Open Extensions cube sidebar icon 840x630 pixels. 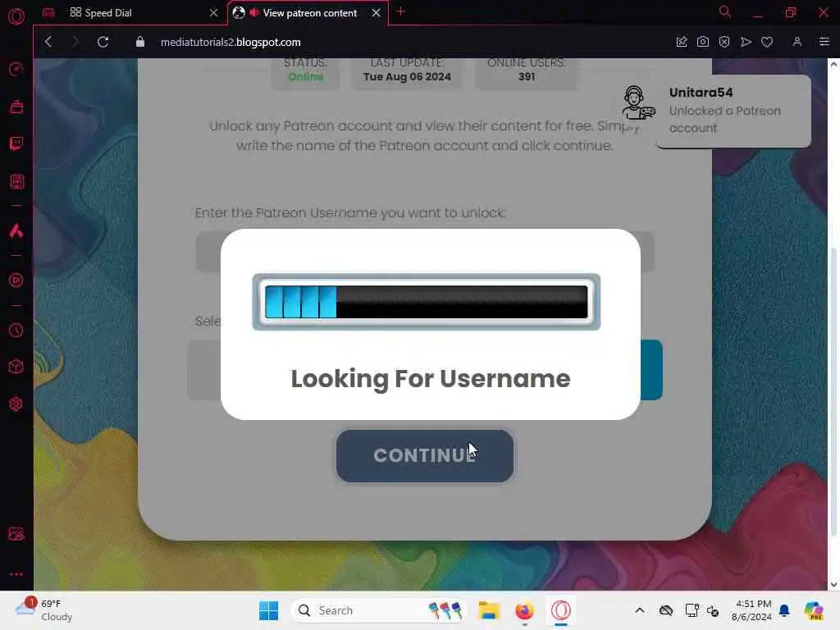coord(16,367)
